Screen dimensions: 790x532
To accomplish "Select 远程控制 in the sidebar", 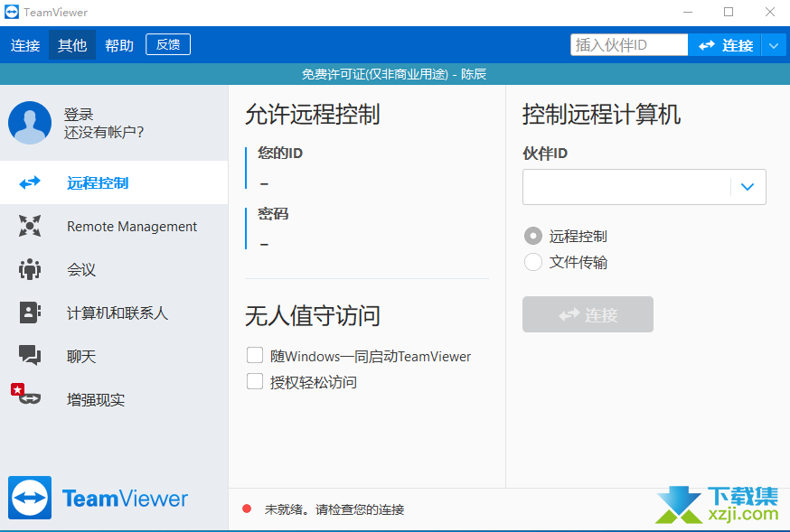I will [x=114, y=182].
